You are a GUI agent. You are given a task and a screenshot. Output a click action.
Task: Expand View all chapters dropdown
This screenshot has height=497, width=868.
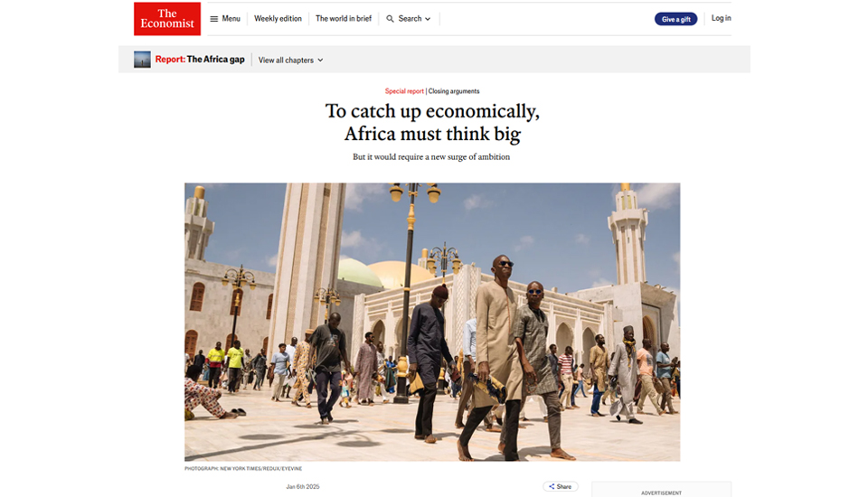290,60
